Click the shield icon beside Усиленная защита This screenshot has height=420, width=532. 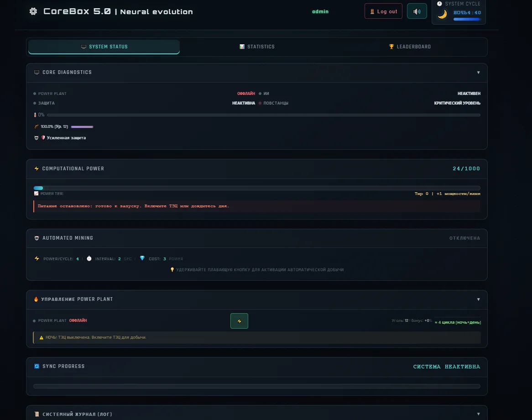click(x=43, y=137)
